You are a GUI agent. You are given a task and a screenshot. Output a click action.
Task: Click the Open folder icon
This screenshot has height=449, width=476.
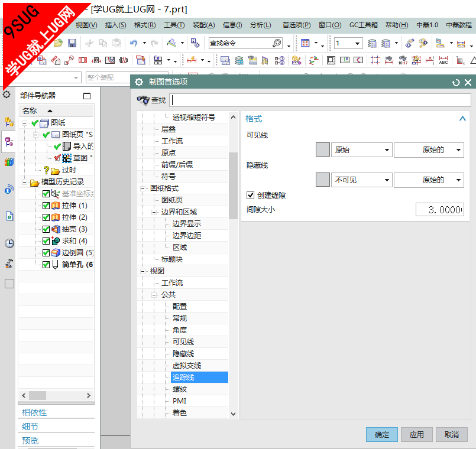point(59,43)
